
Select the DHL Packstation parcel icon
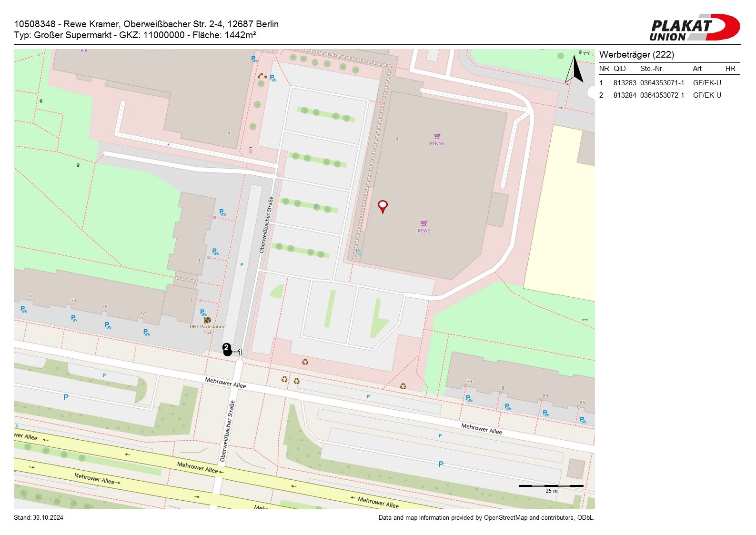(x=208, y=320)
